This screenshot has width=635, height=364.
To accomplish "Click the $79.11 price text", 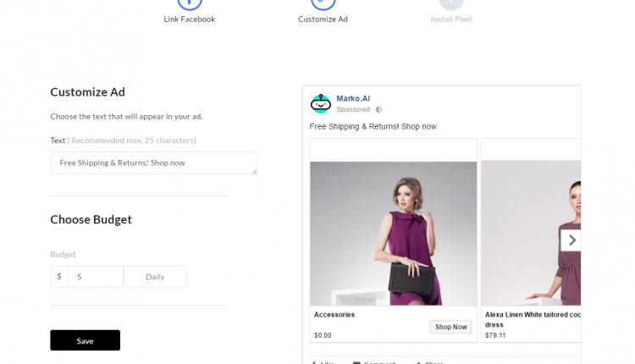I will coord(495,335).
